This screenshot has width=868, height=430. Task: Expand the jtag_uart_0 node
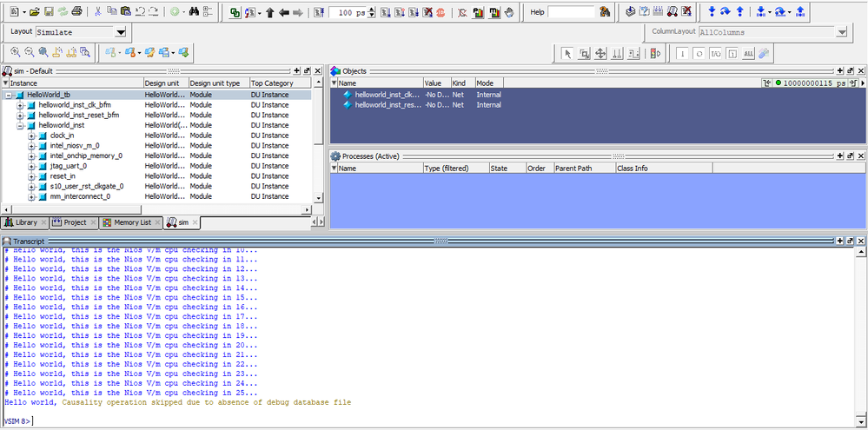pos(31,166)
